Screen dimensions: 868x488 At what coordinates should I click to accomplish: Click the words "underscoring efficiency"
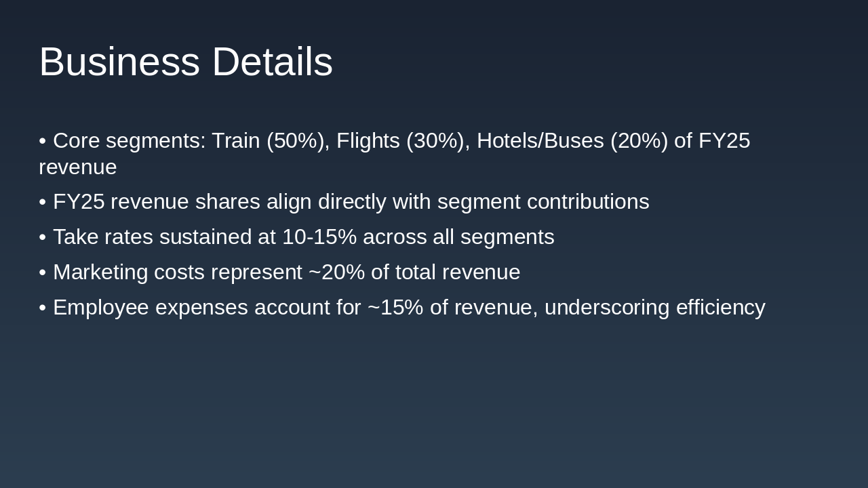click(654, 308)
